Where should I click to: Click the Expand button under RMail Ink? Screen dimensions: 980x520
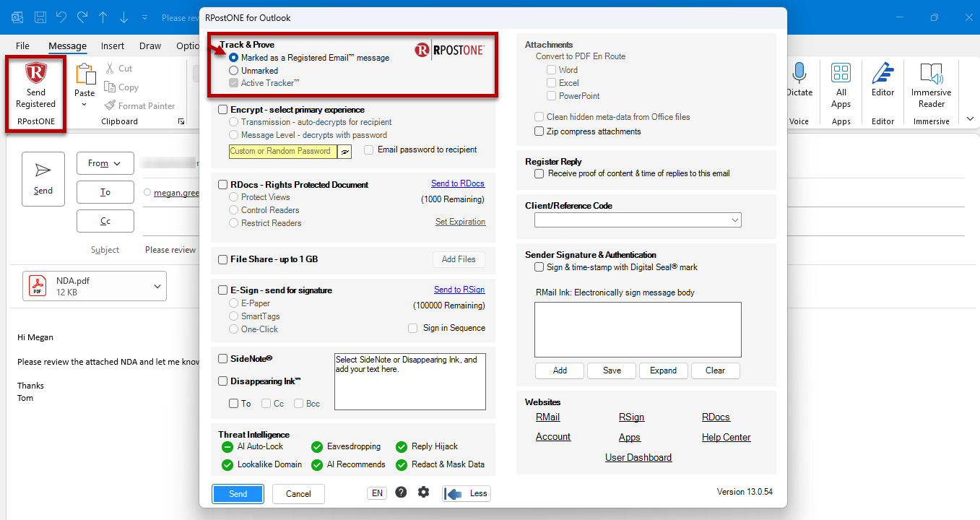[663, 370]
